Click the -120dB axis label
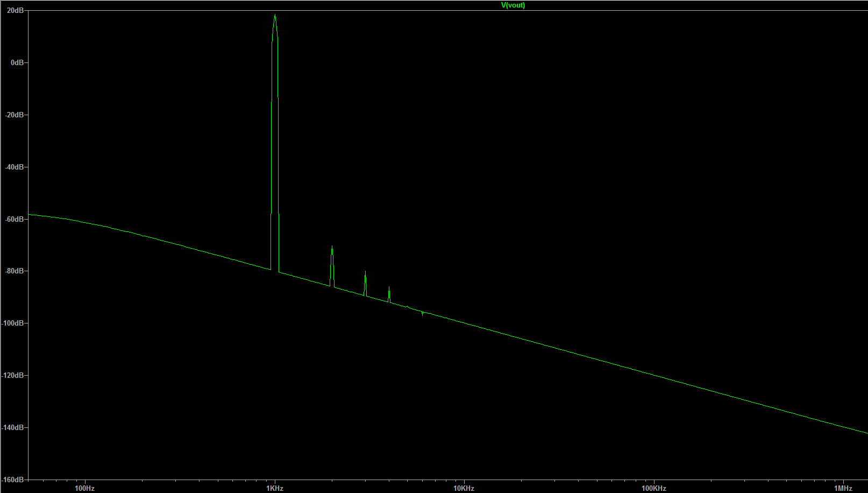Viewport: 868px width, 493px height. pos(12,376)
